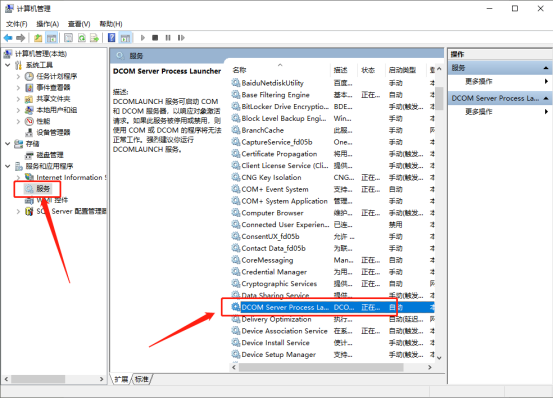Expand the 共享文件夹 node
553x398 pixels.
coord(18,99)
